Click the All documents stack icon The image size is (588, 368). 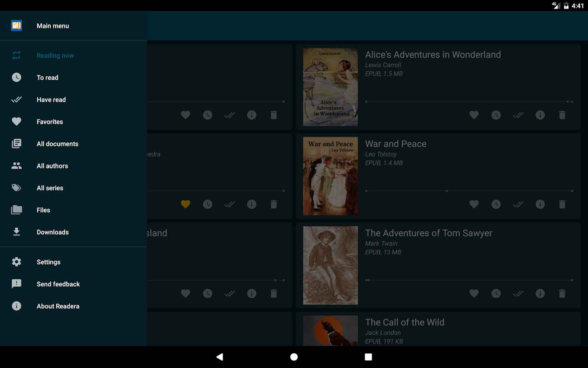16,144
